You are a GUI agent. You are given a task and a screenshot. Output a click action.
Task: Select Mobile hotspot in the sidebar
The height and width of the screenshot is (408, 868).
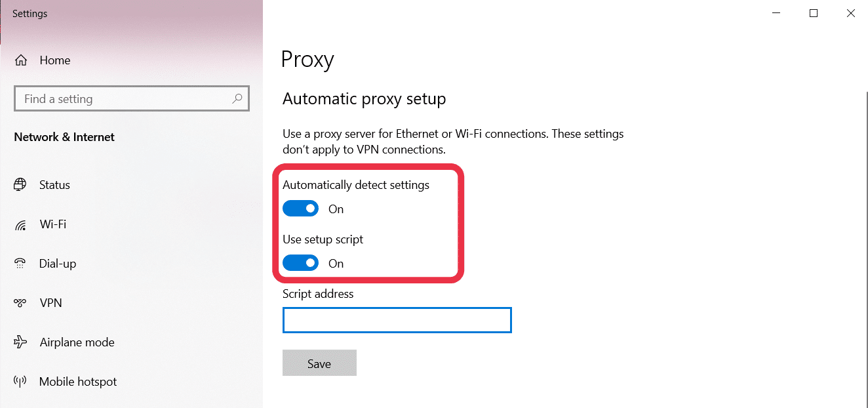tap(78, 382)
